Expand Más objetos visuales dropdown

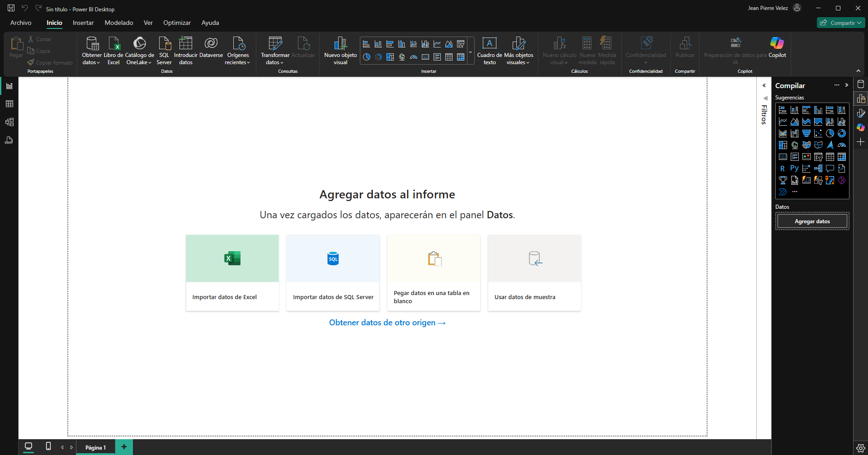point(528,63)
